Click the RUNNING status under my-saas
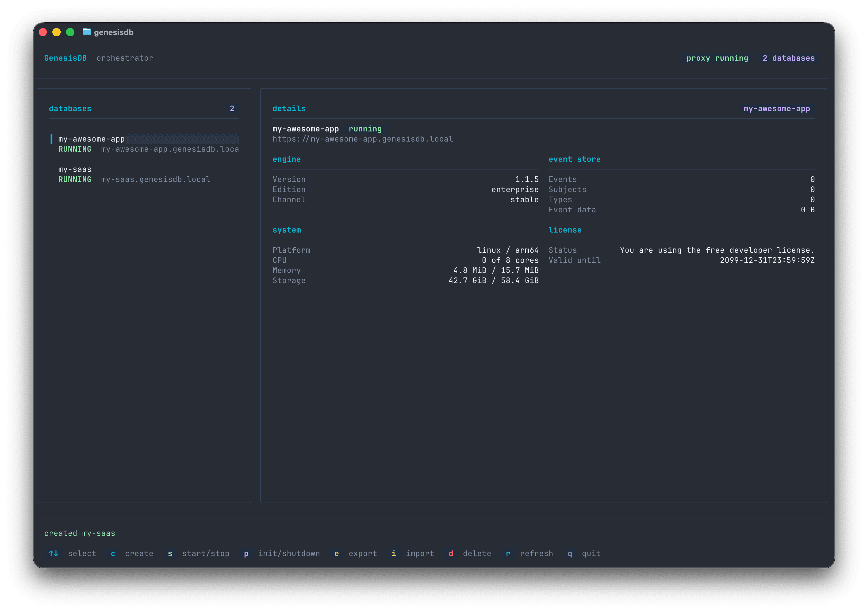Screen dimensions: 868x612 75,180
